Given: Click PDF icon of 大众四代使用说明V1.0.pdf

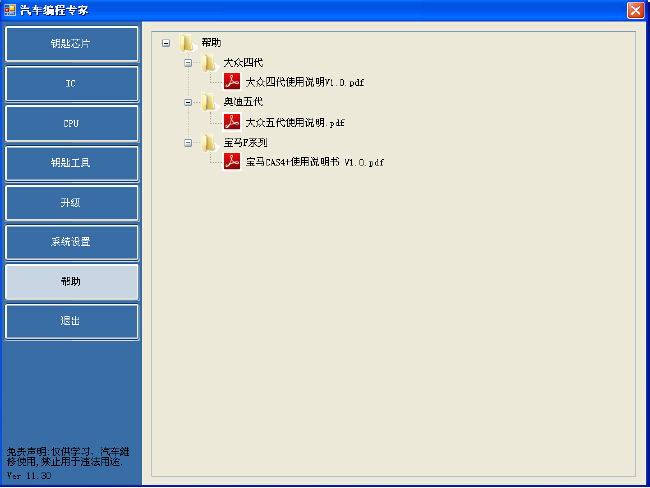Looking at the screenshot, I should coord(232,81).
